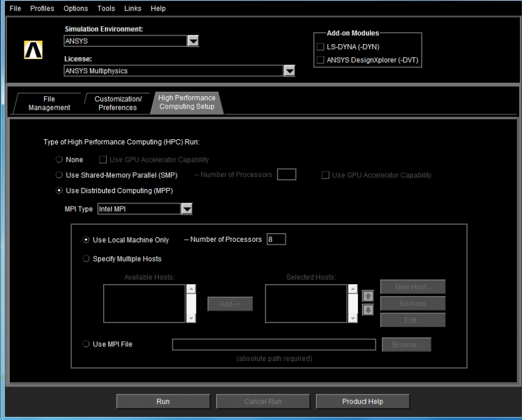Expand the MPI Type dropdown arrow
This screenshot has height=420, width=522.
click(187, 209)
